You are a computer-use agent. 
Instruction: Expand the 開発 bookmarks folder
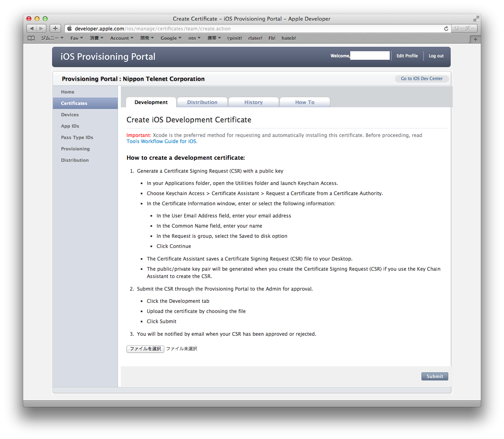[x=147, y=38]
